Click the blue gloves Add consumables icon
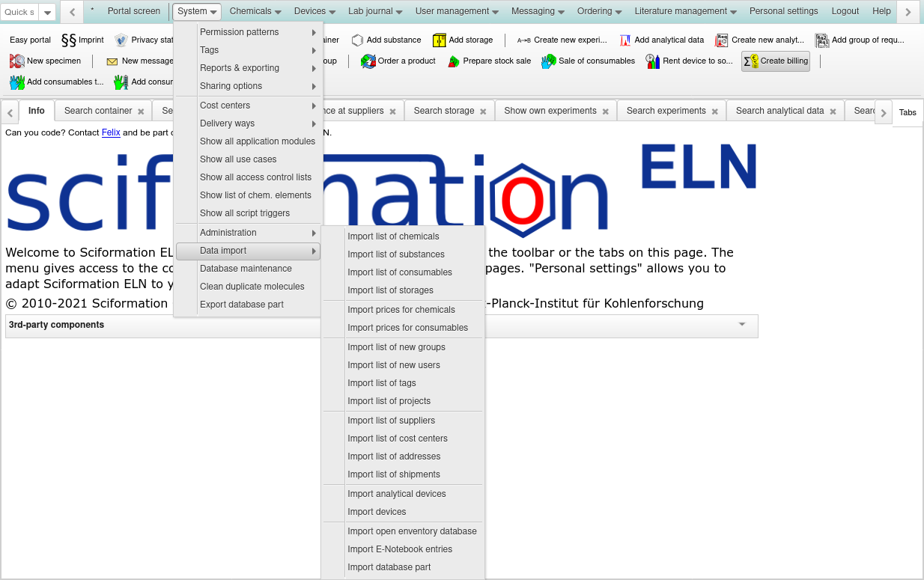This screenshot has width=924, height=580. 17,82
